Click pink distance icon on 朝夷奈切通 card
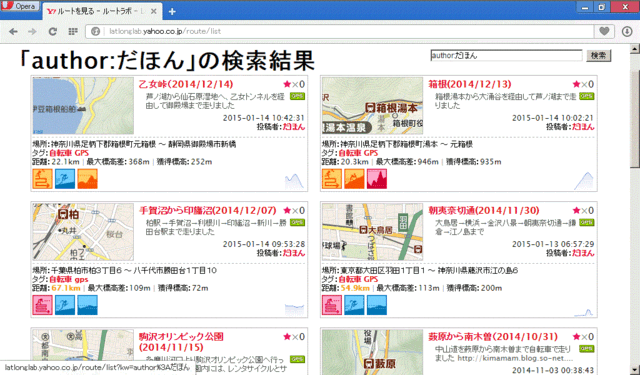Viewport: 640px width, 375px height. pyautogui.click(x=331, y=305)
